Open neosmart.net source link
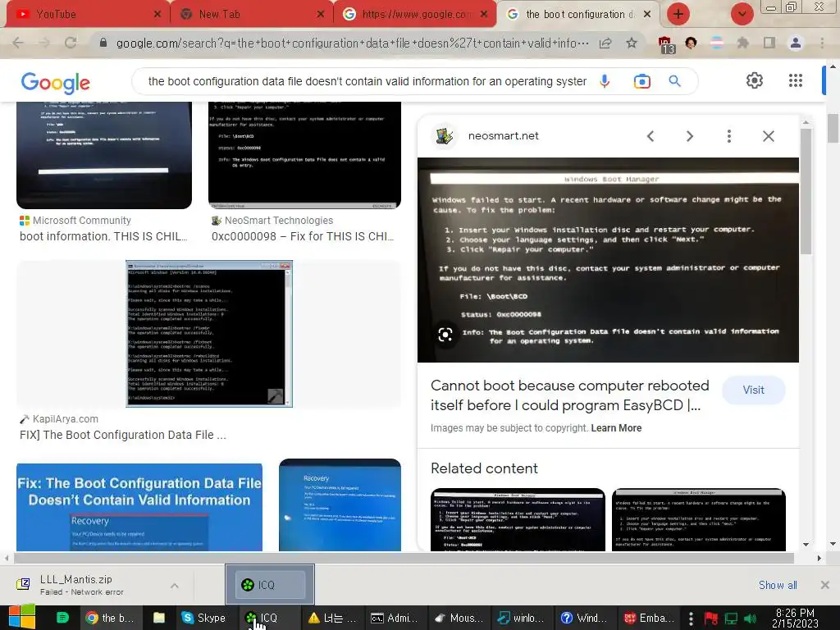840x630 pixels. pyautogui.click(x=503, y=136)
